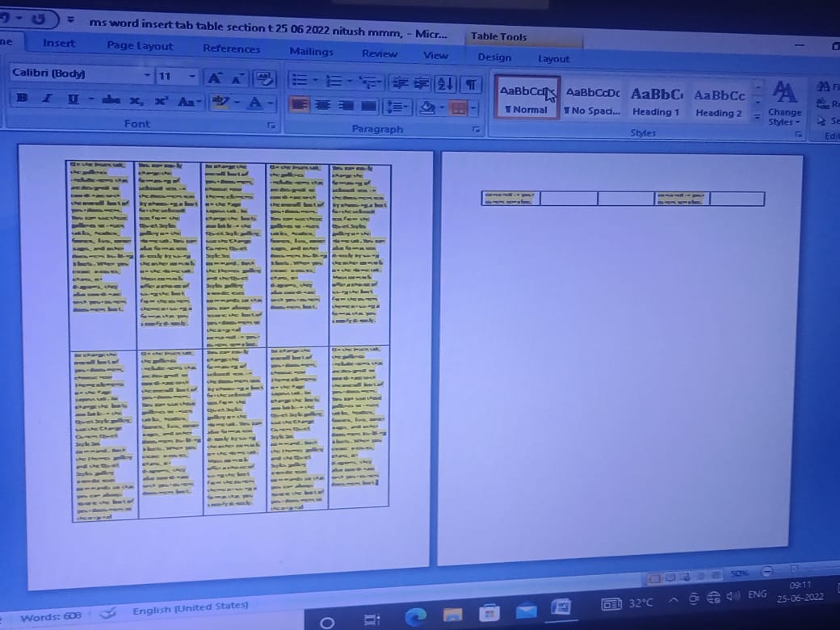
Task: Open Microsoft Edge from the taskbar
Action: [415, 618]
